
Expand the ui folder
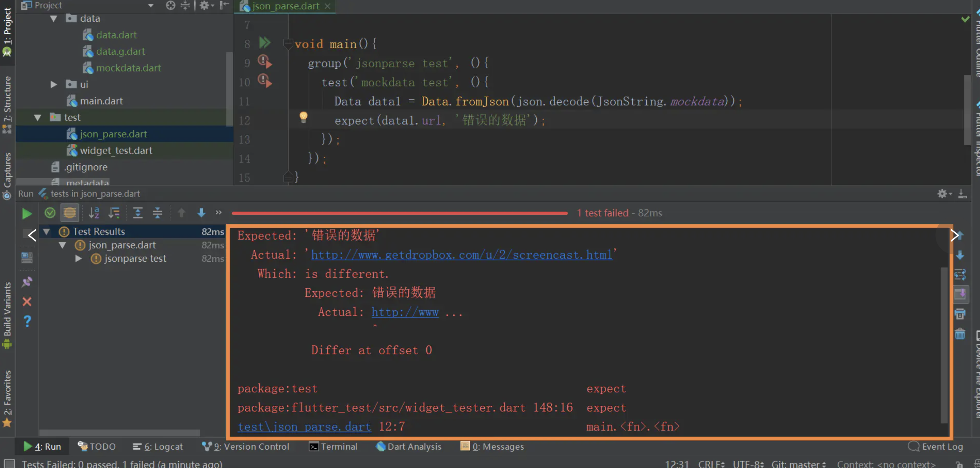click(54, 85)
